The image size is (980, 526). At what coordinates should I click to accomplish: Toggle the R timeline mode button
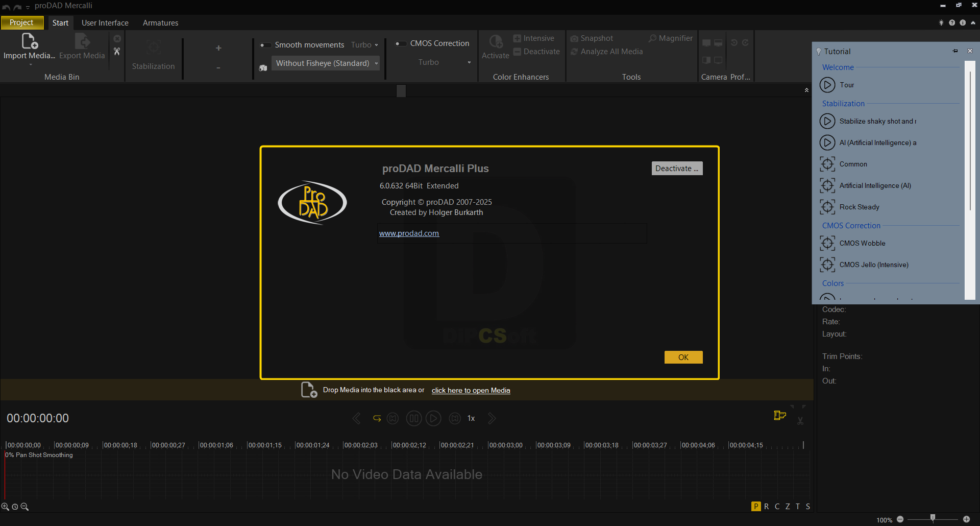(767, 506)
